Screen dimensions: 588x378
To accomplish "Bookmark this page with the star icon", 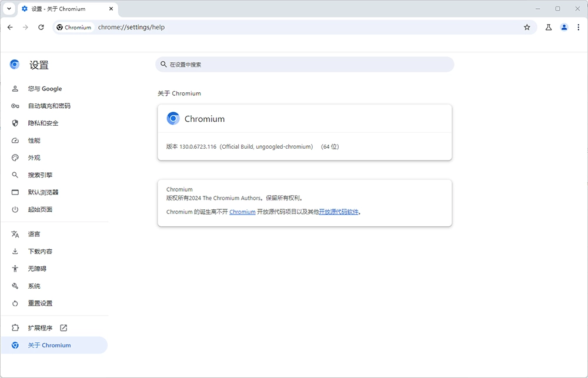I will point(527,28).
